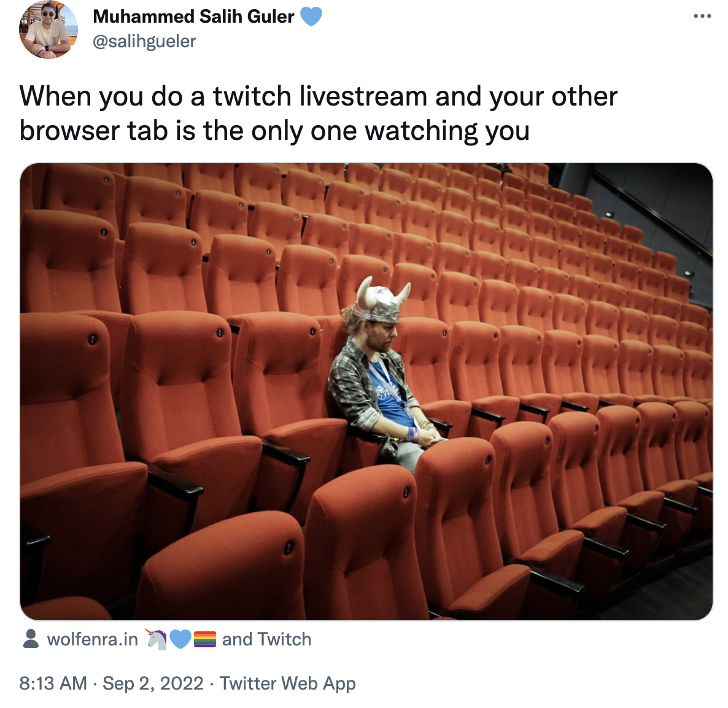Click the blue heart beside the display name
728x708 pixels.
coord(311,17)
